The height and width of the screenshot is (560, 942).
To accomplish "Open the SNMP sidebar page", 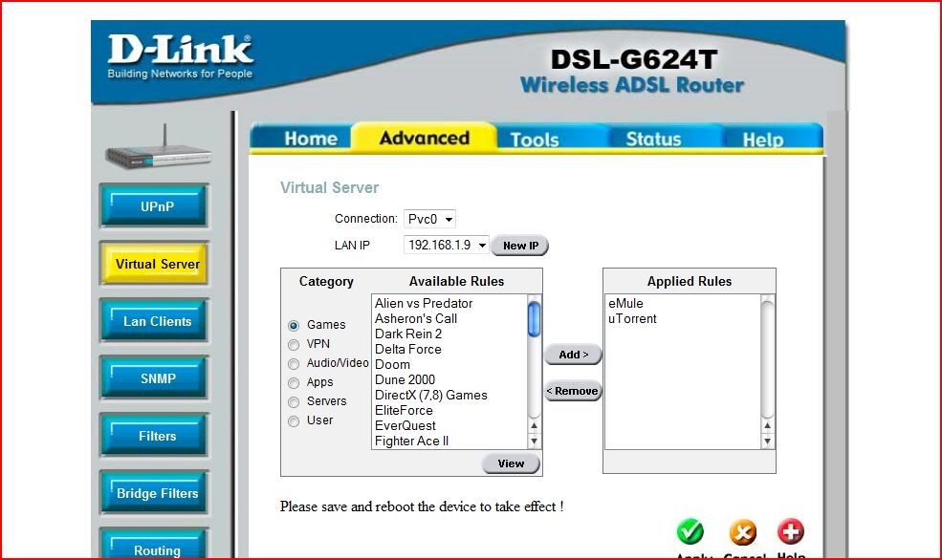I will click(155, 378).
